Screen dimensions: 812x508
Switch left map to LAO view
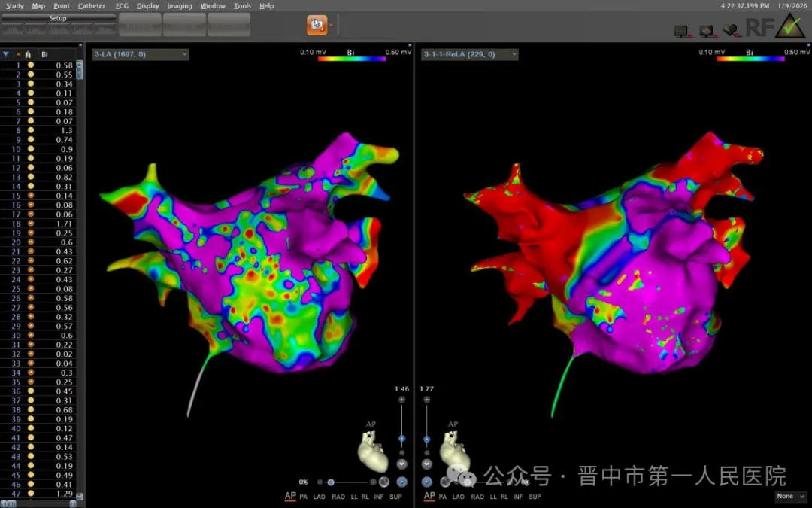(x=320, y=497)
